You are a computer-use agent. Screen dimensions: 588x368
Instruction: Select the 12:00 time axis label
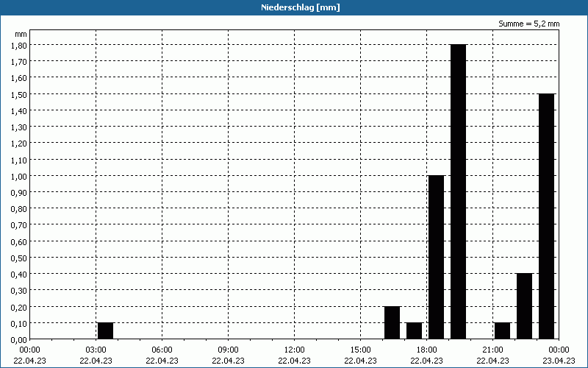tap(295, 350)
